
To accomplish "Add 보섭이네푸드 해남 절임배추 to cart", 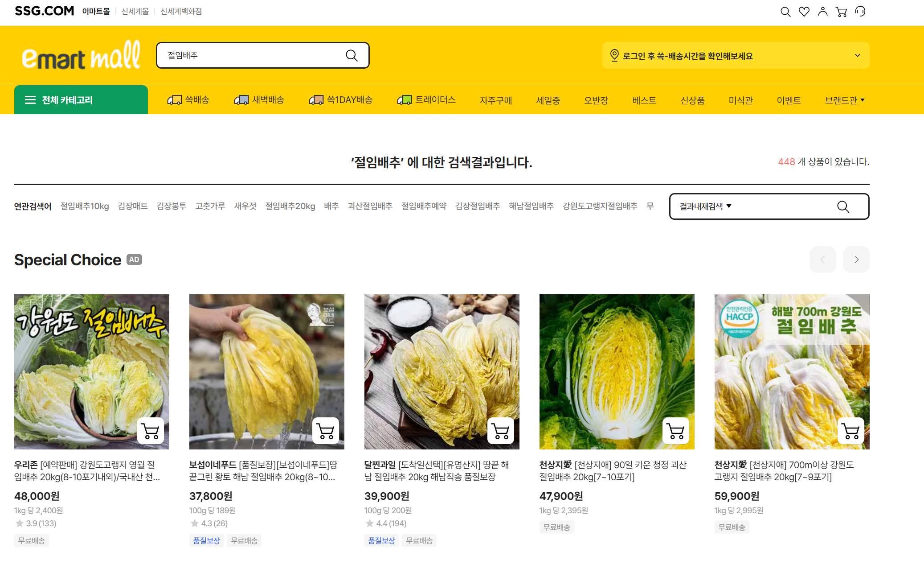I will (x=326, y=431).
